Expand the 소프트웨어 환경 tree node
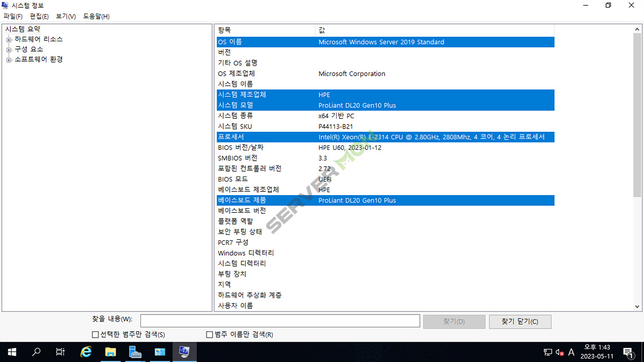The width and height of the screenshot is (644, 362). [8, 60]
